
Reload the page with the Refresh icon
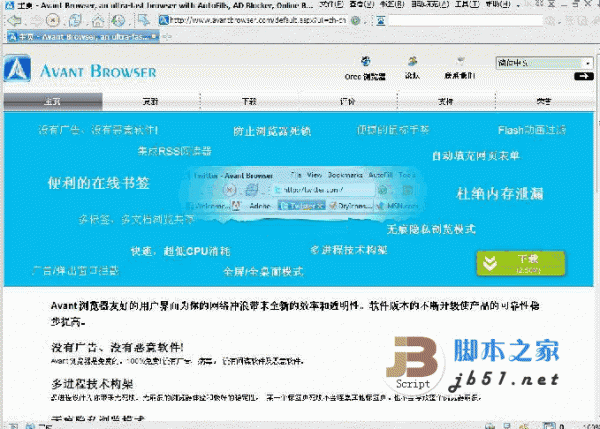pyautogui.click(x=75, y=20)
